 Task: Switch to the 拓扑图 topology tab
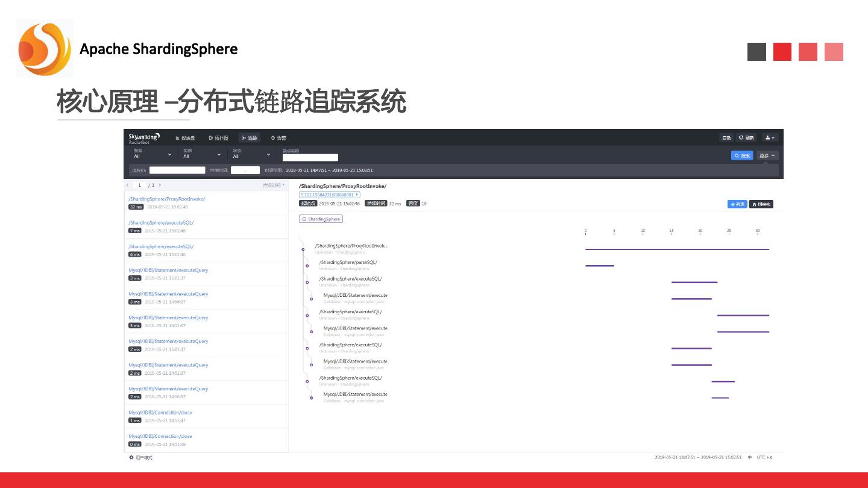click(218, 138)
